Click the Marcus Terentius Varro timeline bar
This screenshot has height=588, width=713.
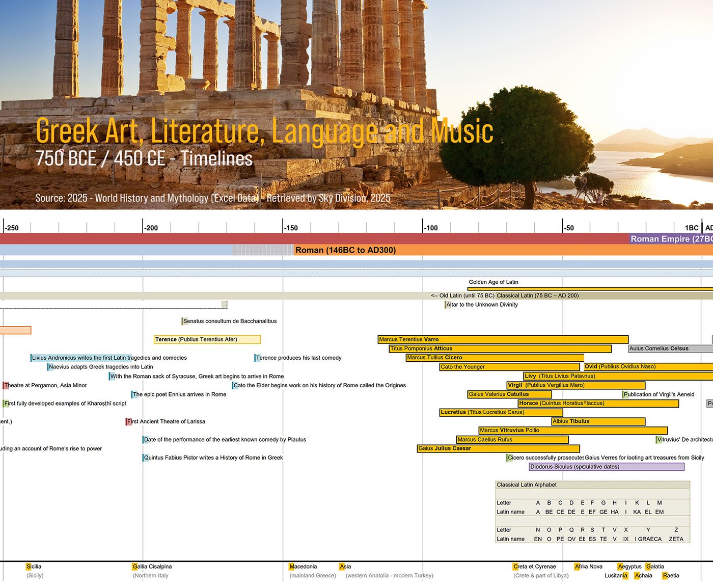coord(503,339)
